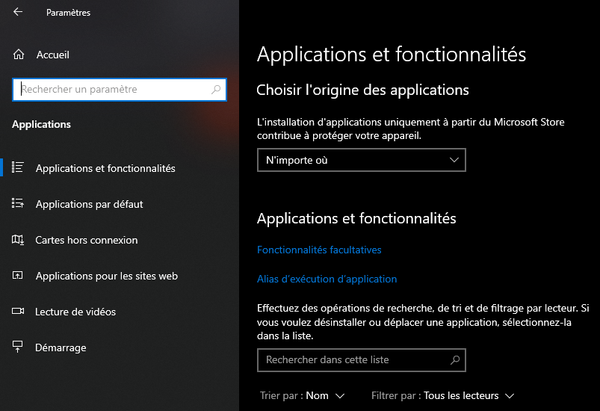Screen dimensions: 600x411
Task: Open the N'importe où dropdown
Action: [361, 160]
